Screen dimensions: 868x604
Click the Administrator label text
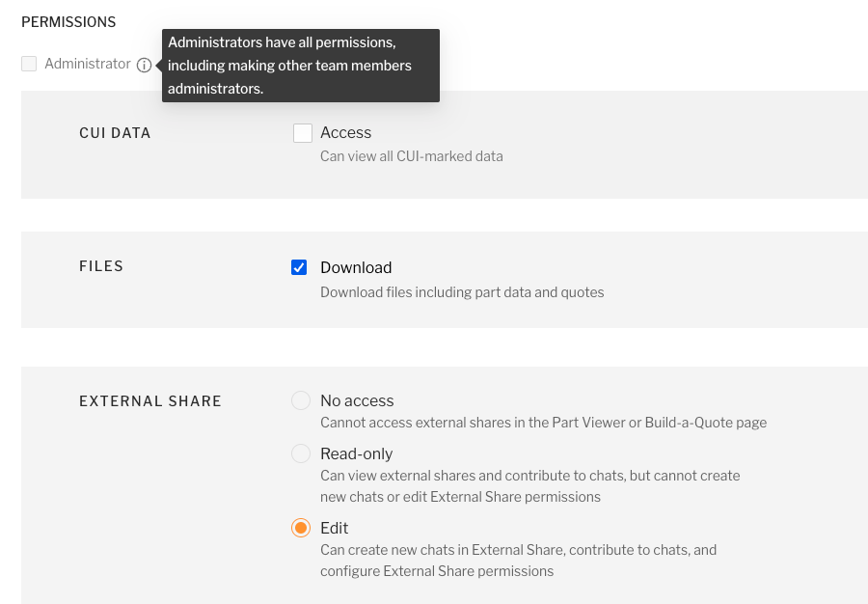point(87,64)
